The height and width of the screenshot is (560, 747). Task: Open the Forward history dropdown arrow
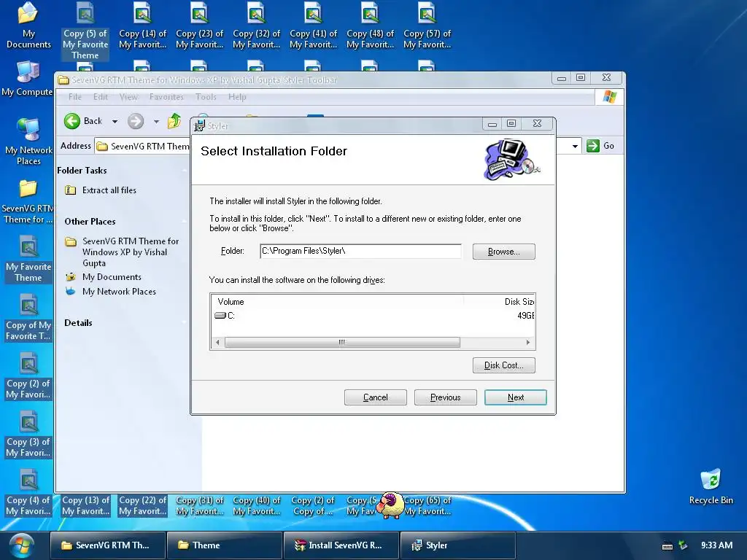pyautogui.click(x=156, y=122)
